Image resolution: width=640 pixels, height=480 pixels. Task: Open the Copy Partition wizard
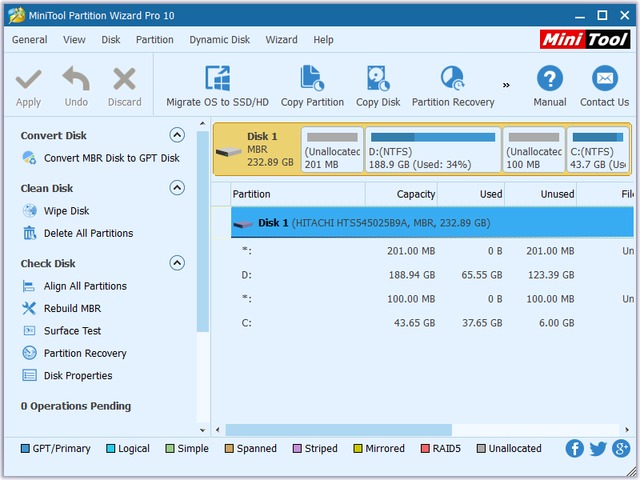[312, 80]
